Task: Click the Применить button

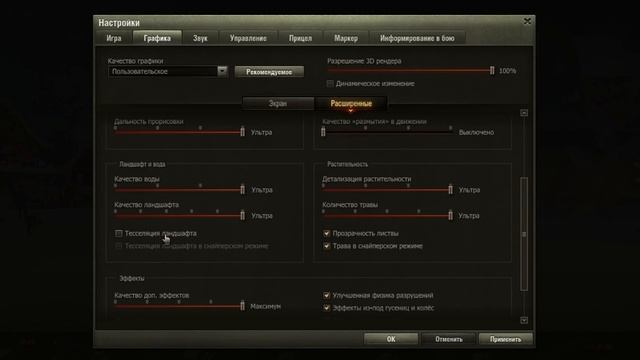Action: [505, 339]
